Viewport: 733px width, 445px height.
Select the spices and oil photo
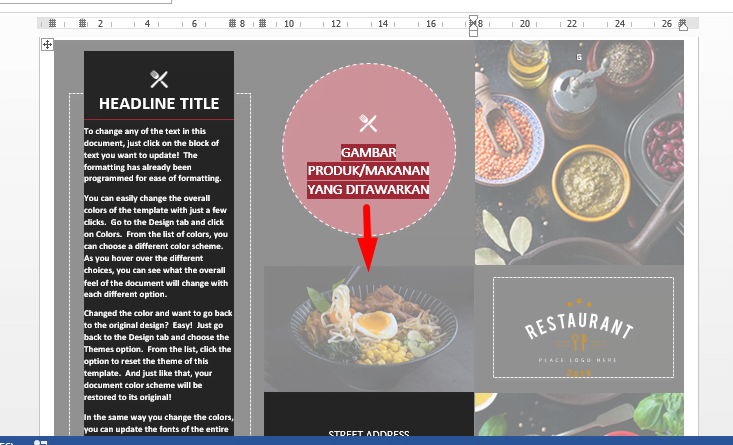pyautogui.click(x=579, y=152)
